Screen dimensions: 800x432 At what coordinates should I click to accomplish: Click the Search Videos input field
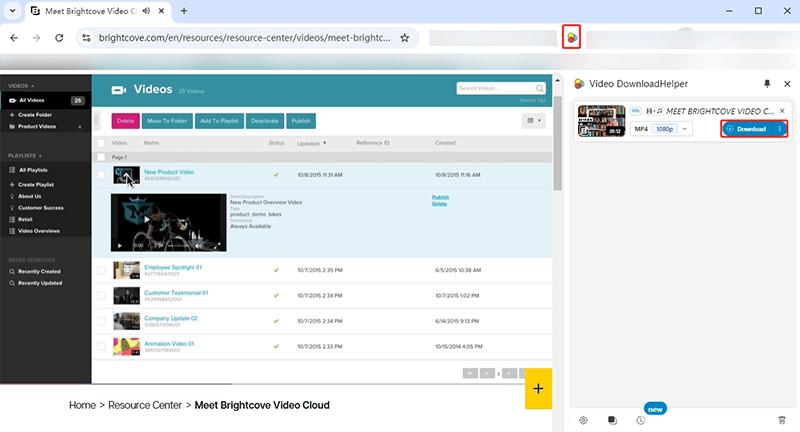[x=495, y=88]
